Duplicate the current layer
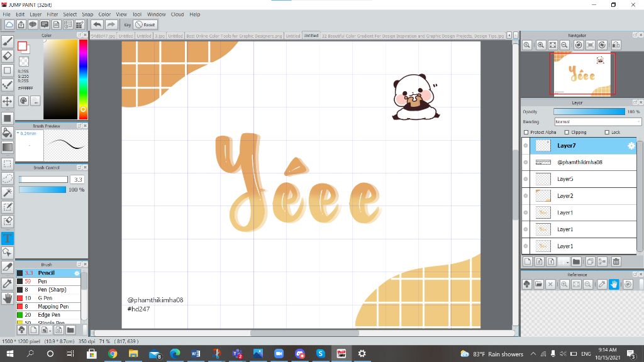644x362 pixels. click(x=590, y=261)
